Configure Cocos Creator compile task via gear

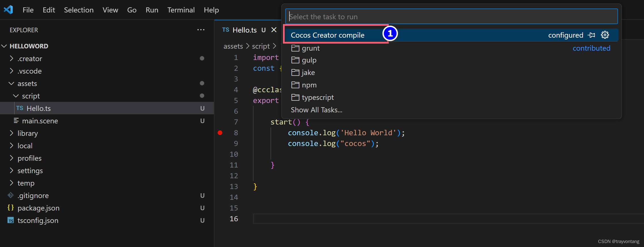605,35
